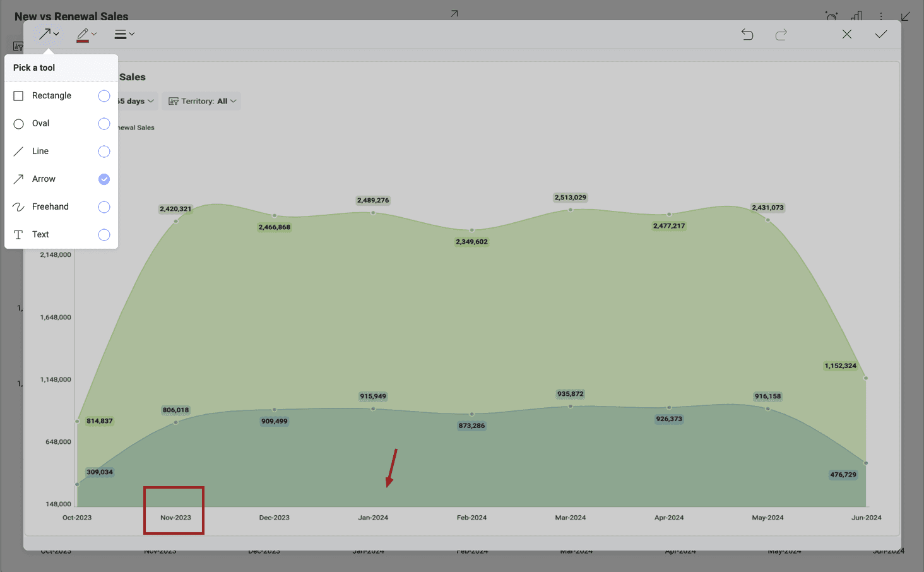Click the Feb-2024 axis label
This screenshot has width=924, height=572.
click(472, 518)
